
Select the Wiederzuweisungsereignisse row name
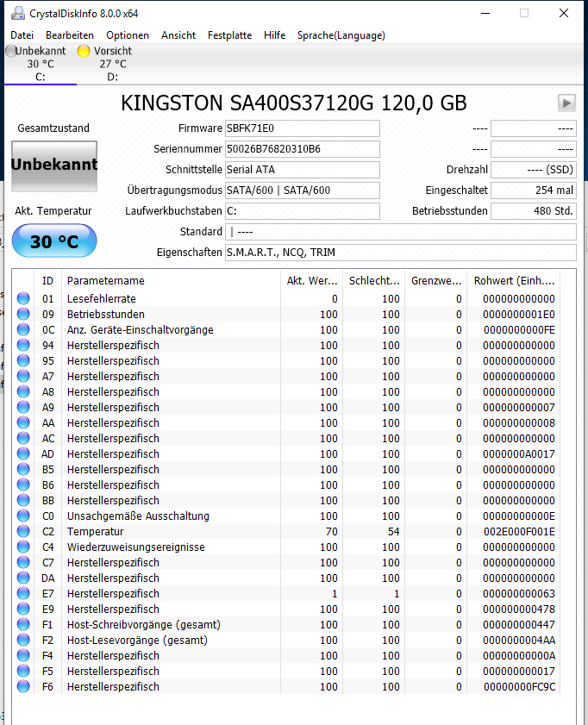point(136,547)
